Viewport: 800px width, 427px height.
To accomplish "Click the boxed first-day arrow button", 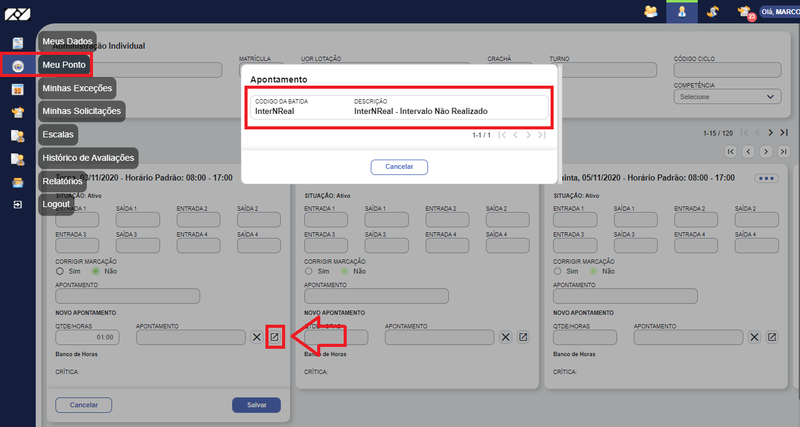I will pos(731,152).
